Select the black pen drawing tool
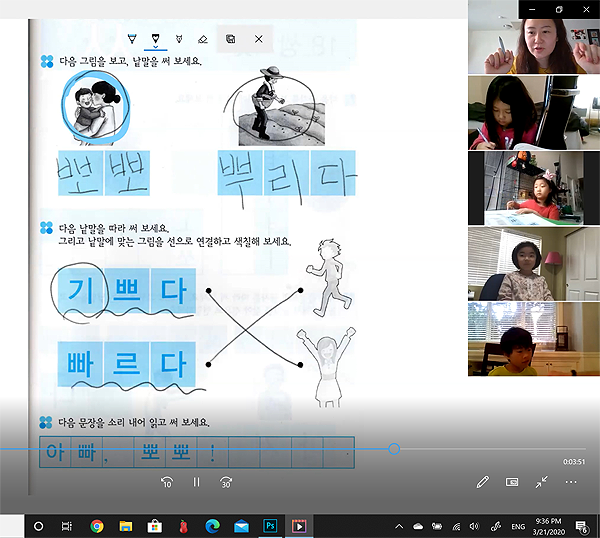The image size is (600, 538). click(155, 37)
